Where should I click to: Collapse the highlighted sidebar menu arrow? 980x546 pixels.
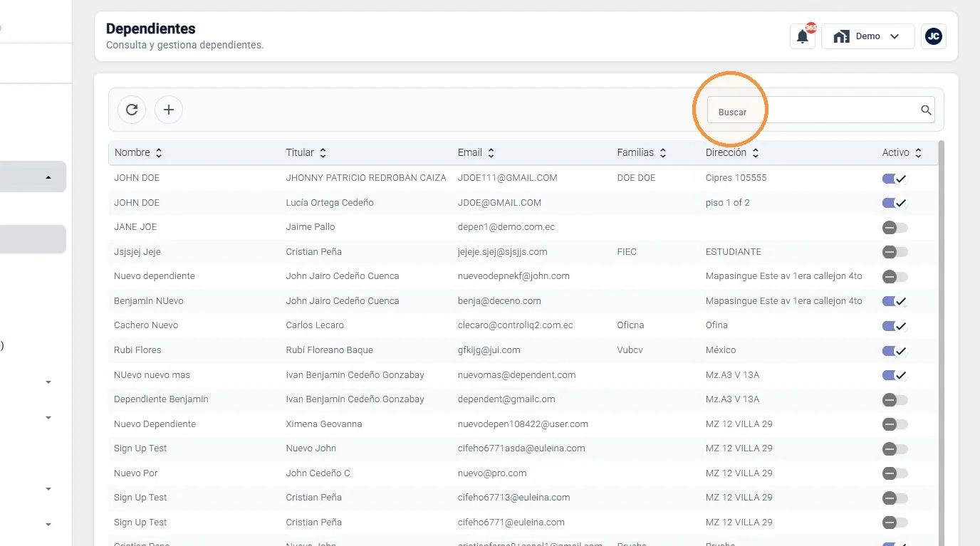coord(48,177)
